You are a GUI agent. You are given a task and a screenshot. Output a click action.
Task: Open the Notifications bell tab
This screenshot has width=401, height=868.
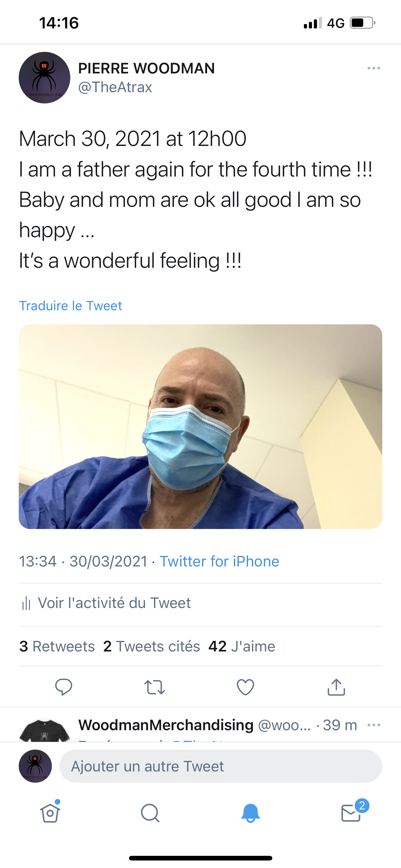click(250, 813)
